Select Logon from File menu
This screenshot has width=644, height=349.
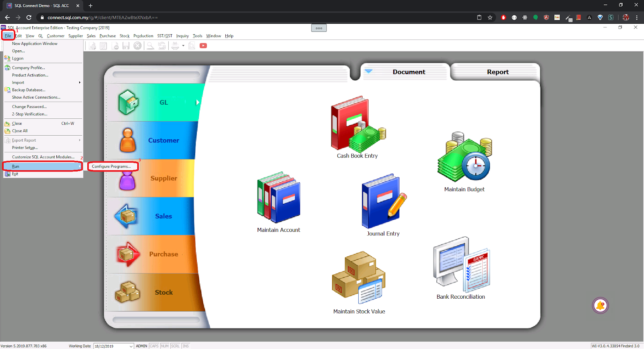43,58
